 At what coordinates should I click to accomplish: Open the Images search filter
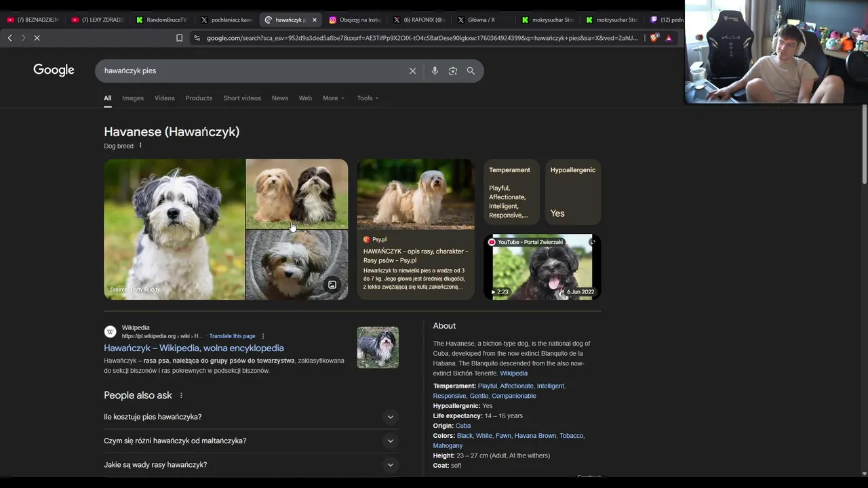coord(133,98)
